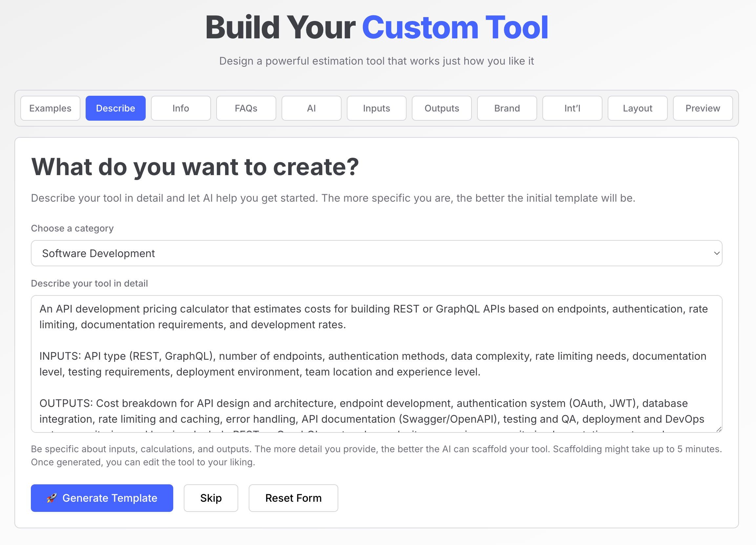Click the rocket icon on Generate Template

point(52,498)
